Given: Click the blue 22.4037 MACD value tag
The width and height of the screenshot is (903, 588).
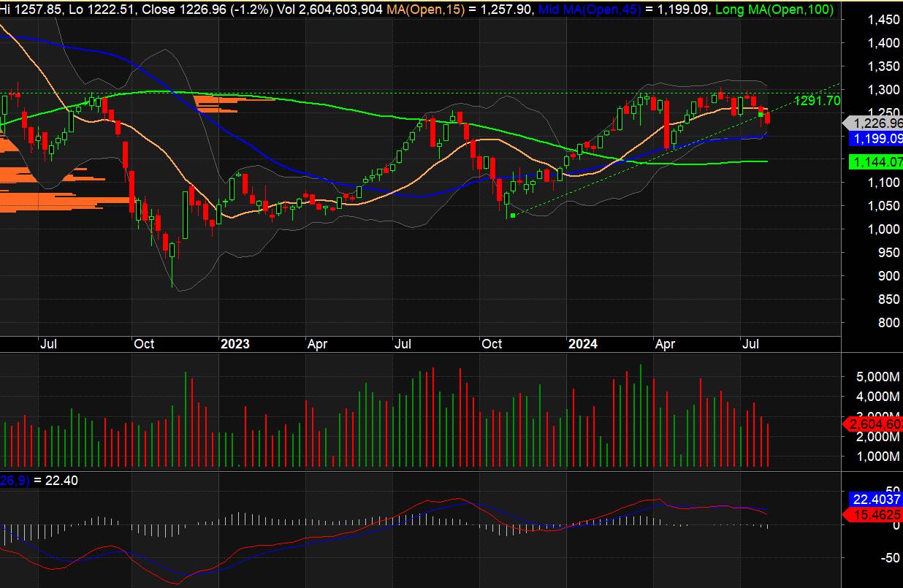Looking at the screenshot, I should (x=875, y=500).
